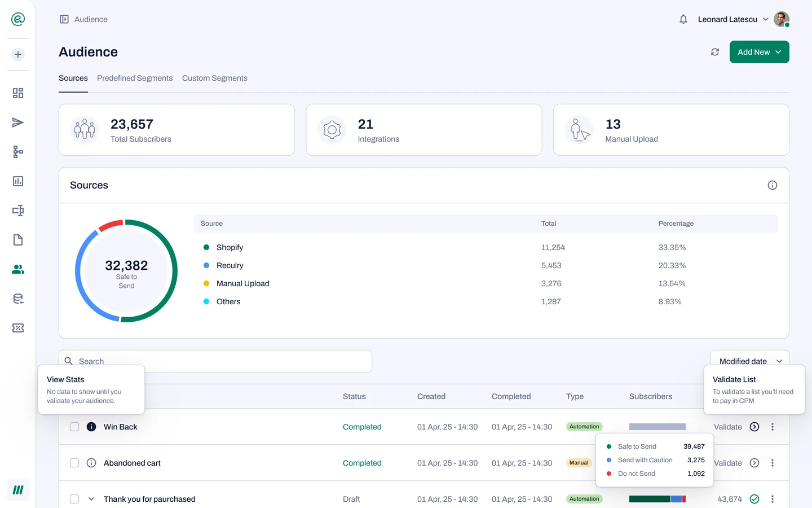Click the colored subscribers bar beside 43,674

[x=657, y=499]
